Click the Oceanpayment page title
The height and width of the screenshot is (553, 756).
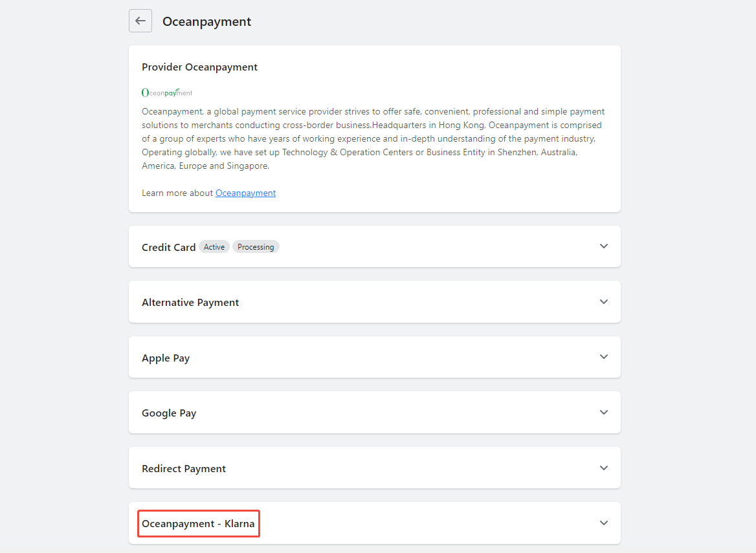[x=206, y=21]
